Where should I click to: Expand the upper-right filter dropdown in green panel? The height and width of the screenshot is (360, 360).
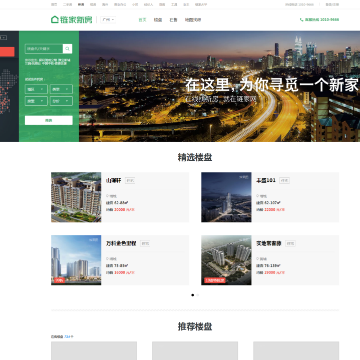pos(61,89)
